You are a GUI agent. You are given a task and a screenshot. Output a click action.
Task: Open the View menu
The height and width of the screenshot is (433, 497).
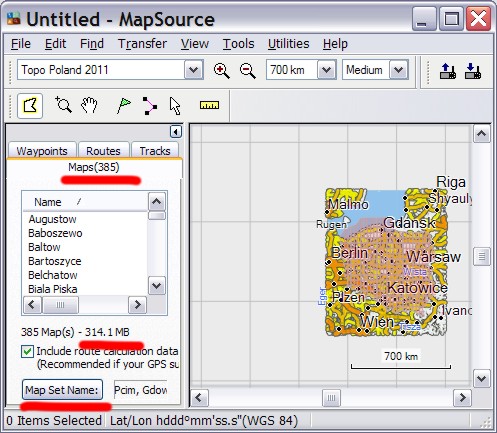pos(195,44)
